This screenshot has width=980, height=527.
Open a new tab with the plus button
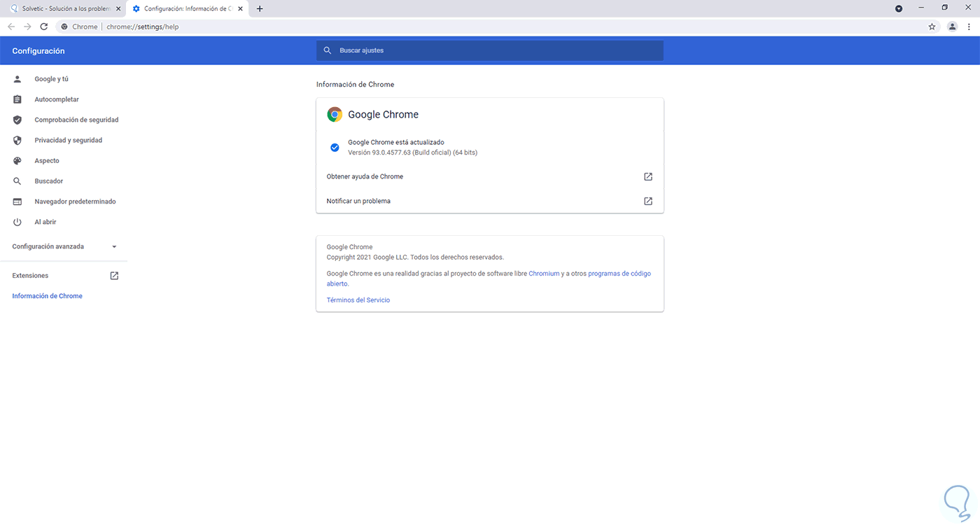pyautogui.click(x=260, y=8)
